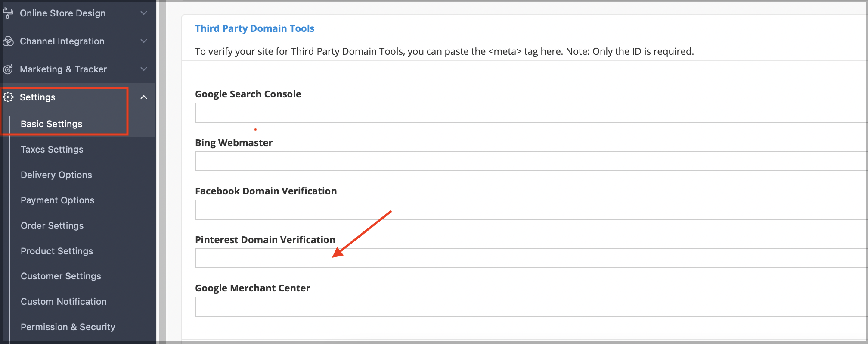Click the Marketing & Tracker target icon
This screenshot has width=868, height=344.
[x=8, y=69]
